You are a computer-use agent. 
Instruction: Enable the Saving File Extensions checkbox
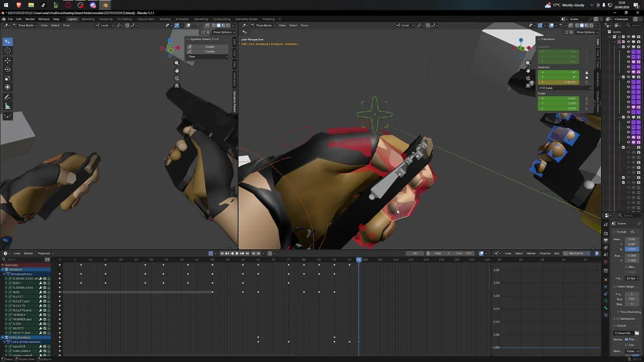[x=627, y=339]
